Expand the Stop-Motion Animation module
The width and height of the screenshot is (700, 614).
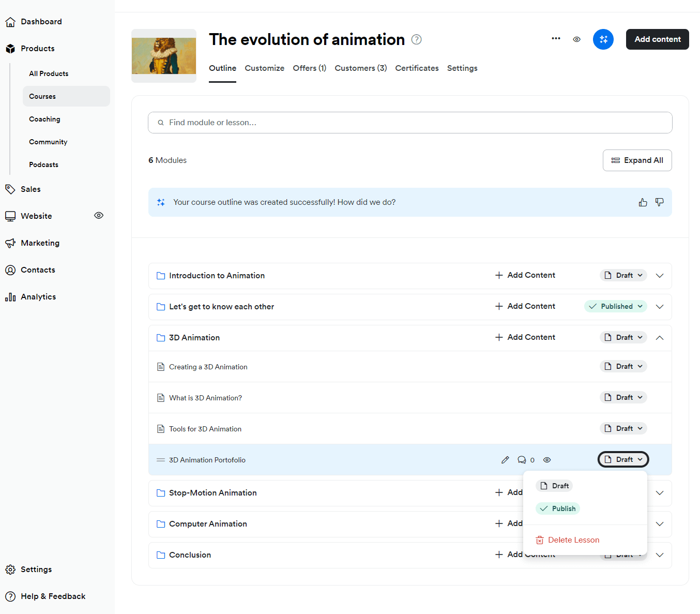pyautogui.click(x=659, y=492)
